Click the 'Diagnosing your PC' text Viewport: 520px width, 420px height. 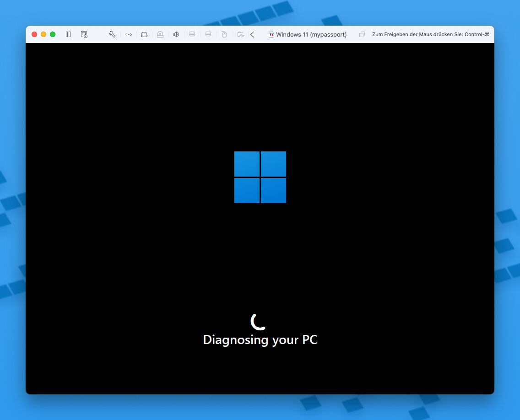pos(260,340)
